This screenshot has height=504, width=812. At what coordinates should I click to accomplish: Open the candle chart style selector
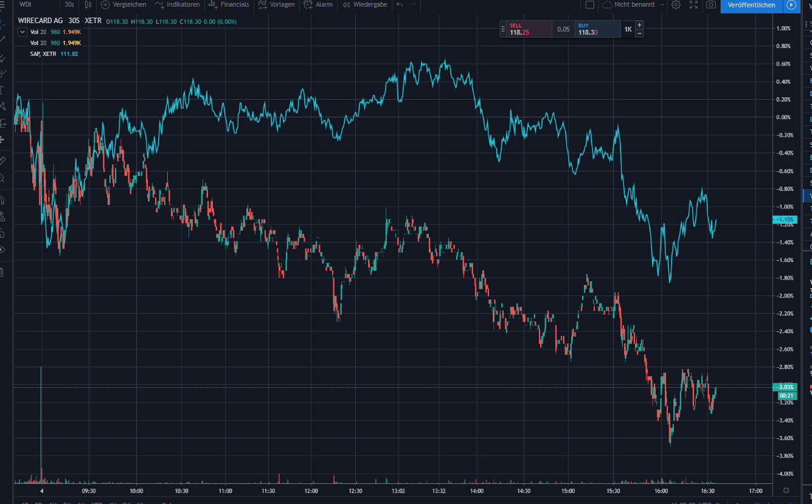(87, 5)
